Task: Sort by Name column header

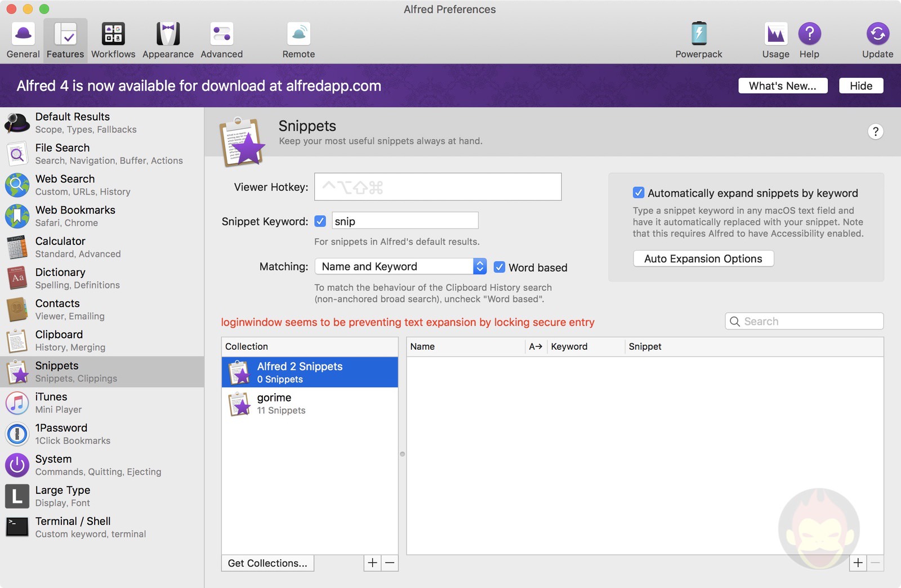Action: [x=466, y=346]
